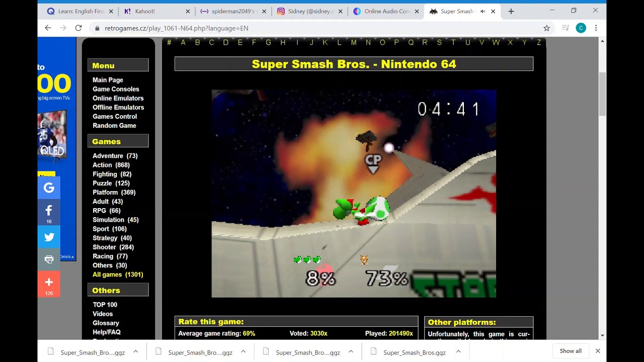Open Glossary link
The height and width of the screenshot is (362, 644).
[106, 323]
